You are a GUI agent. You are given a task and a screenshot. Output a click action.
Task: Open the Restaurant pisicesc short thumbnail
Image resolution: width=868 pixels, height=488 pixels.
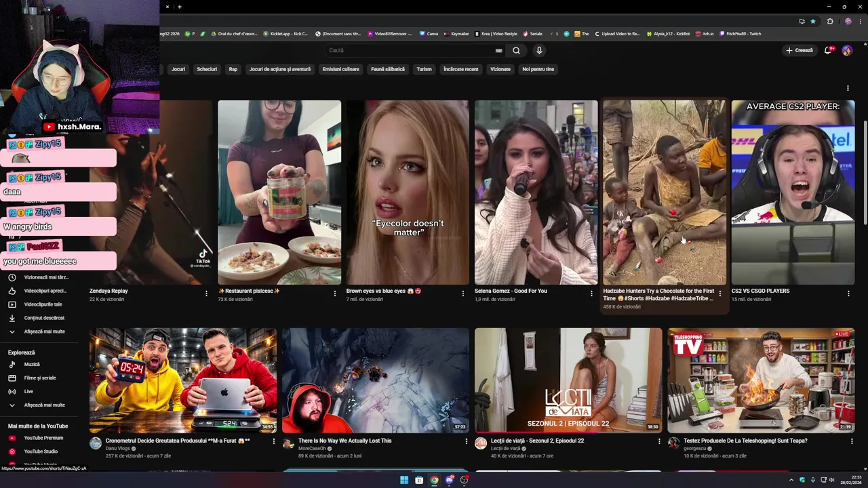279,192
